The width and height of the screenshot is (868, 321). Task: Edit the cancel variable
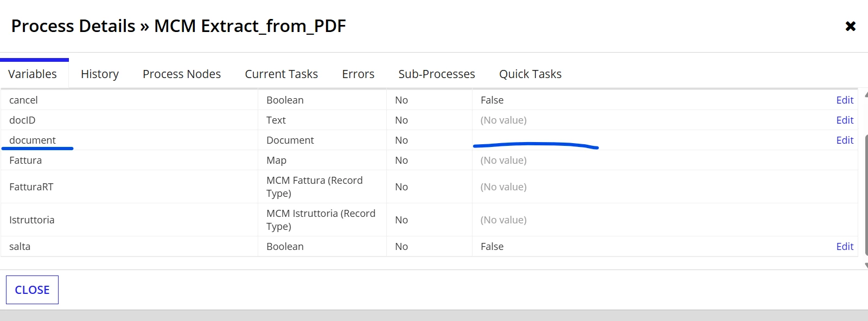tap(845, 100)
